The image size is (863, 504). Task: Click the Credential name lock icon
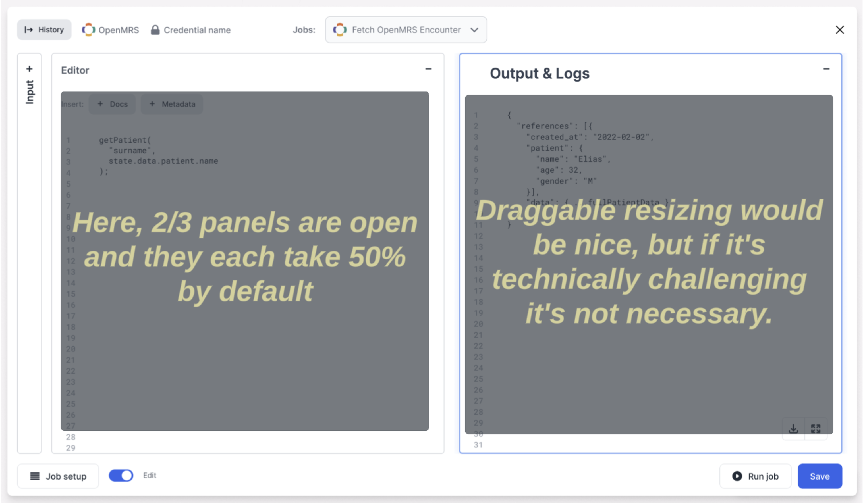[x=155, y=30]
